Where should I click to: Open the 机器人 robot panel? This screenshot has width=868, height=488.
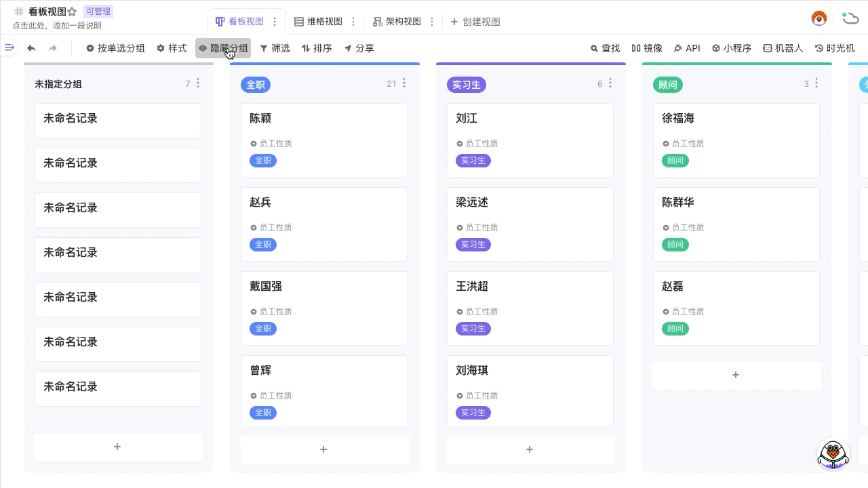783,48
